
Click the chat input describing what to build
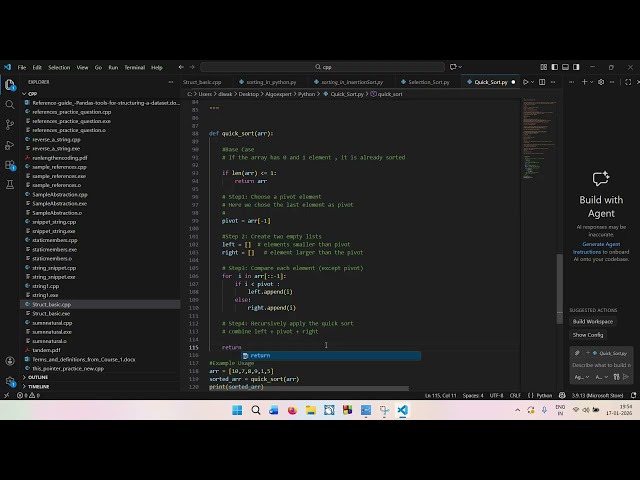(x=601, y=365)
